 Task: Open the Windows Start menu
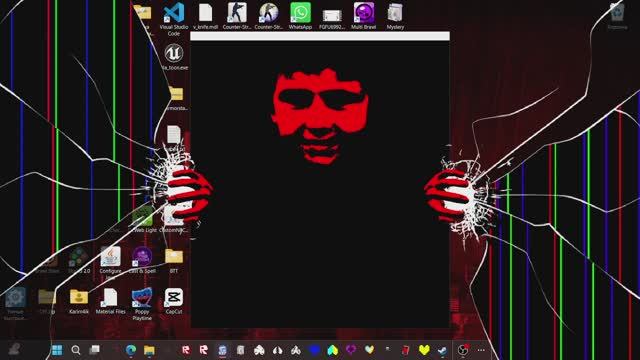[x=57, y=350]
